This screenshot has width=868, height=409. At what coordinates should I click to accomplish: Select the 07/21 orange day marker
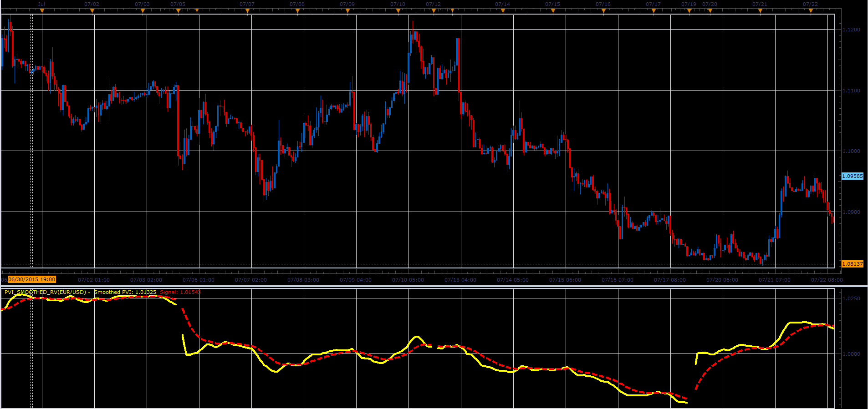760,11
